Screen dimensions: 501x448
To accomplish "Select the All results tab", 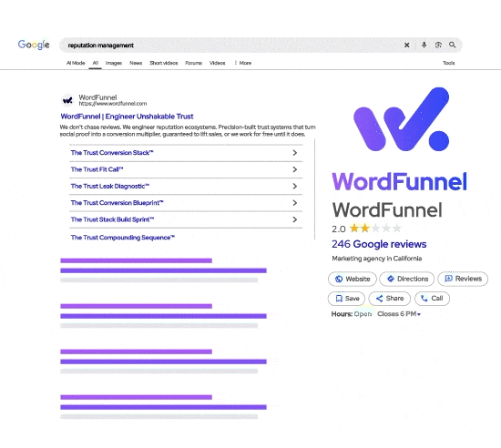I will point(96,63).
